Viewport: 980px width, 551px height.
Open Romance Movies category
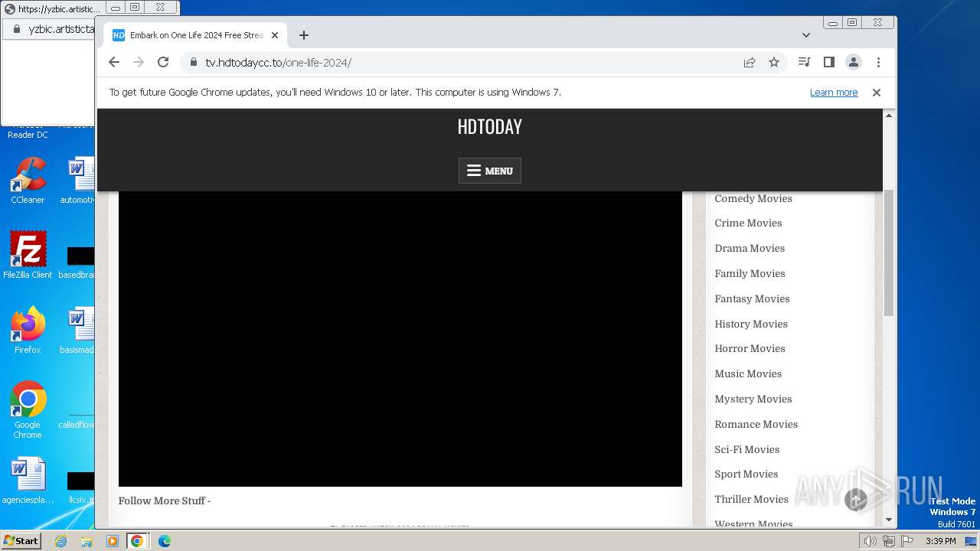[x=756, y=424]
